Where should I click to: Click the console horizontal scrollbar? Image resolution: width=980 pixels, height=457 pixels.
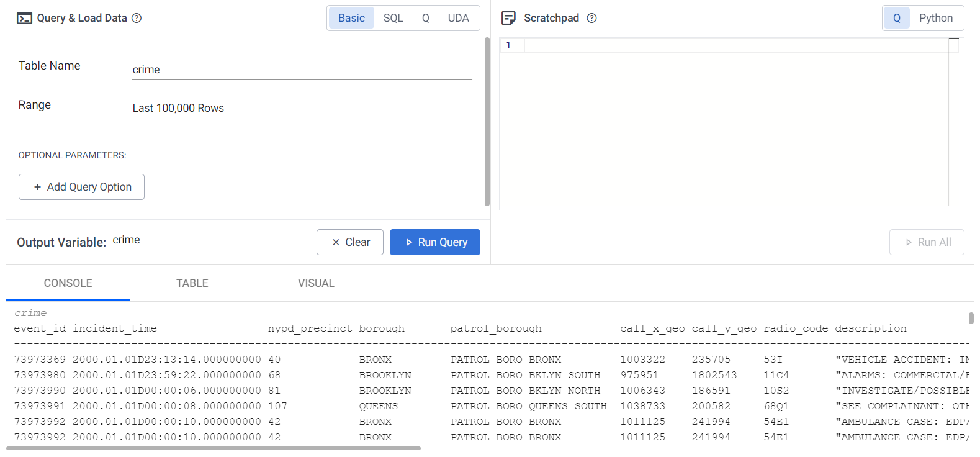pos(214,448)
